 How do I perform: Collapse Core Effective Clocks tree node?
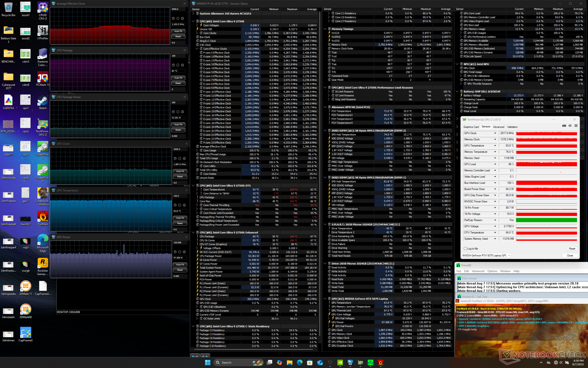click(x=197, y=49)
